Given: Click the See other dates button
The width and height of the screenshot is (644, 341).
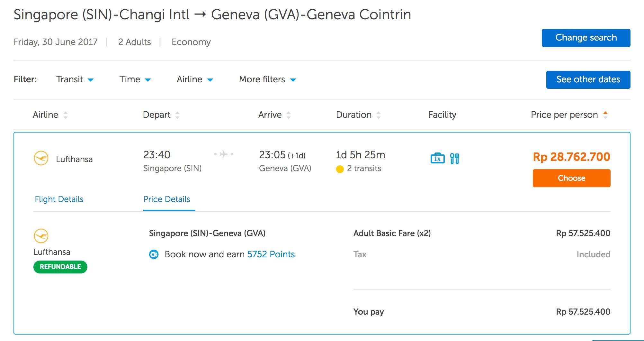Looking at the screenshot, I should [588, 79].
